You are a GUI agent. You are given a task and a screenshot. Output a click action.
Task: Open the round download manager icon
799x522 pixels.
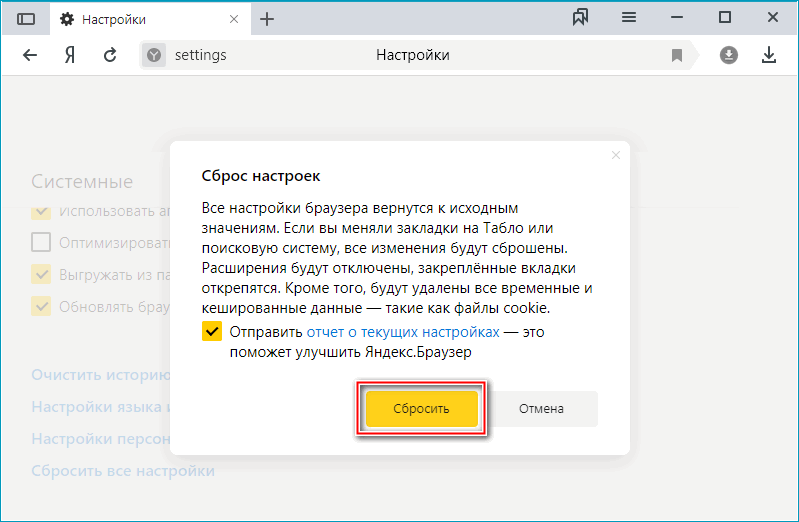tap(729, 55)
